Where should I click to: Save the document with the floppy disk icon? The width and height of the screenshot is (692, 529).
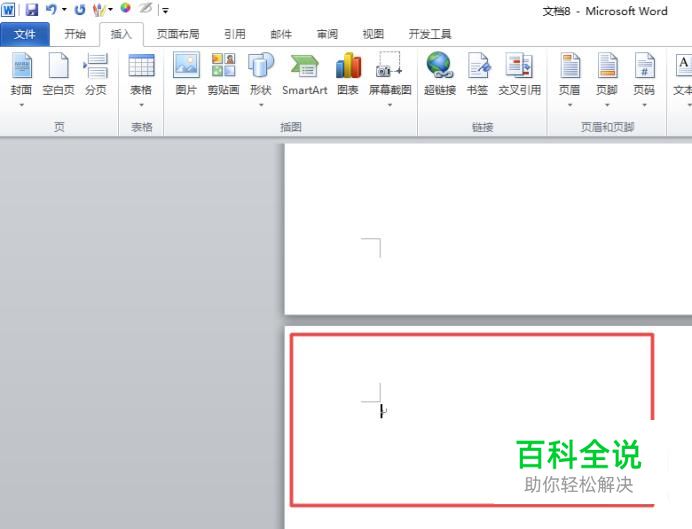(x=32, y=9)
